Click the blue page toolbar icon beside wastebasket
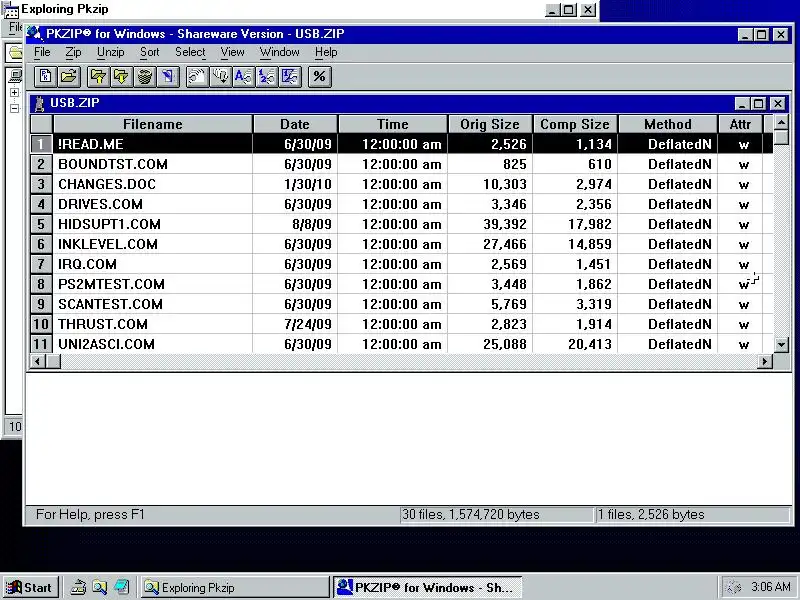Image resolution: width=800 pixels, height=600 pixels. click(168, 77)
